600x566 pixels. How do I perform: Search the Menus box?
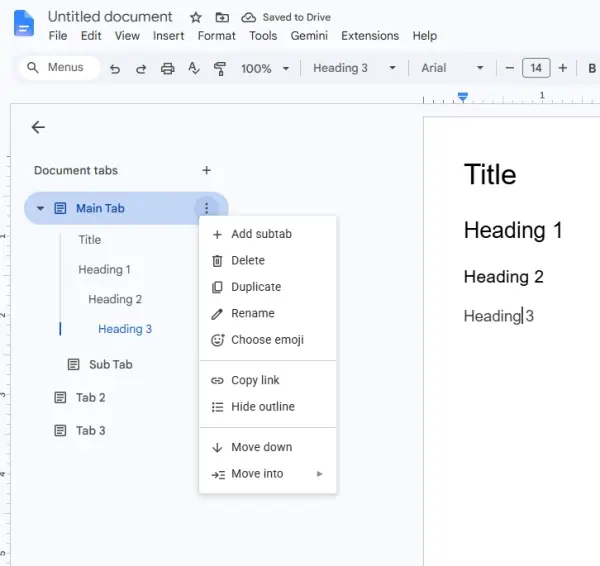click(x=59, y=68)
